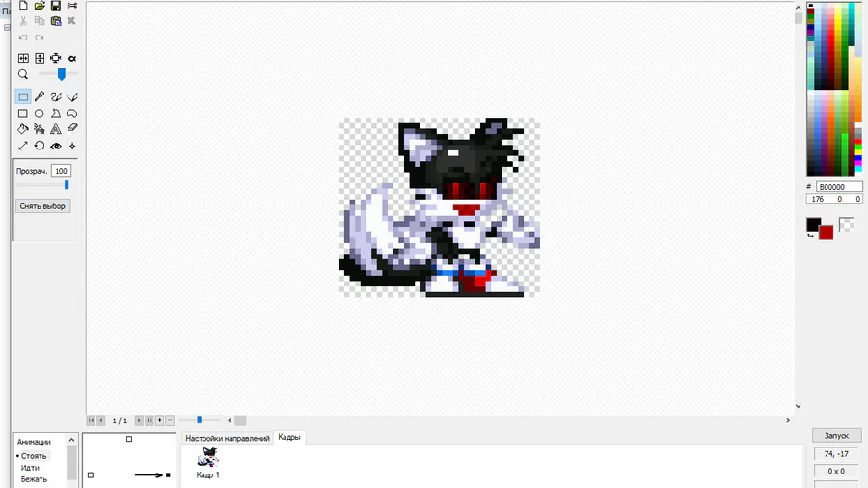Remove a frame with minus button
This screenshot has width=868, height=488.
(170, 420)
